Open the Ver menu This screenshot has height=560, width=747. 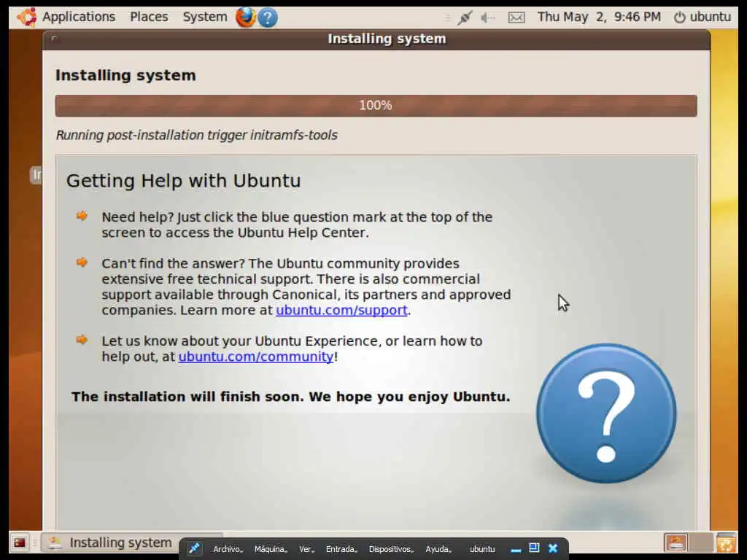307,549
